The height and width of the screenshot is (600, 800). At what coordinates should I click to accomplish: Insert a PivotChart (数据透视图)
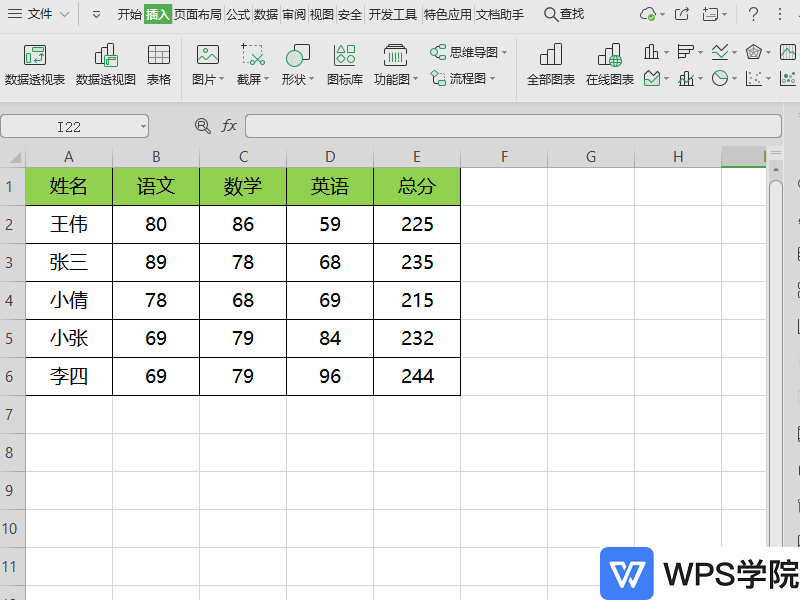pyautogui.click(x=105, y=62)
